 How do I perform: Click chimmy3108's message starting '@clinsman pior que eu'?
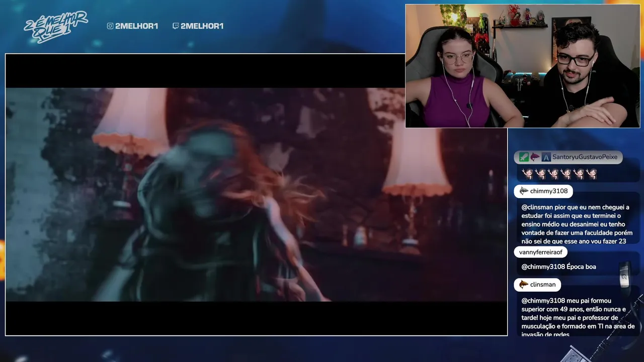(x=577, y=224)
